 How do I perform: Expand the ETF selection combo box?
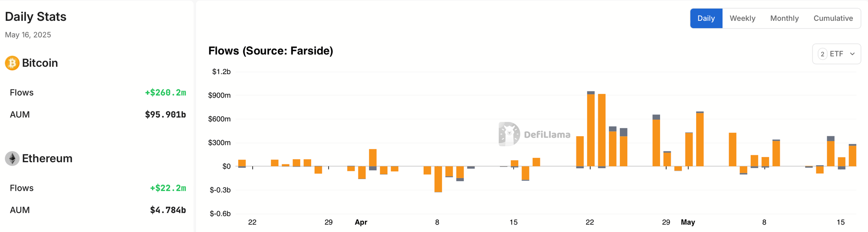pos(836,54)
